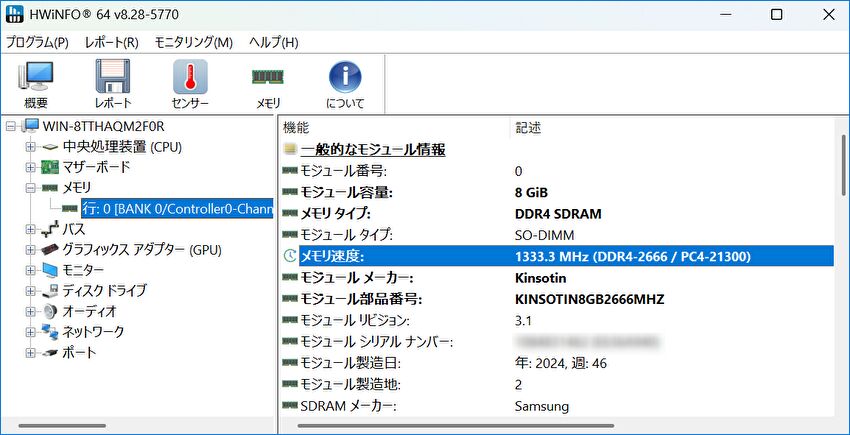
Task: Click the module icon beside モジュール容量
Action: click(x=290, y=192)
